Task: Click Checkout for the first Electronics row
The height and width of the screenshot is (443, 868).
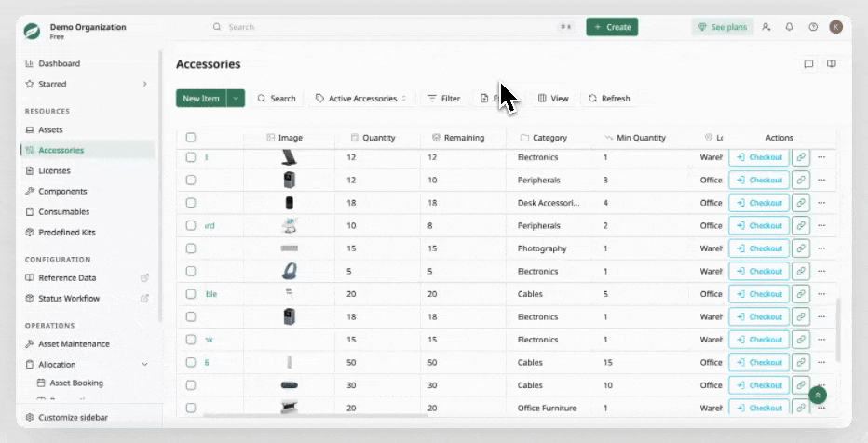Action: (758, 157)
